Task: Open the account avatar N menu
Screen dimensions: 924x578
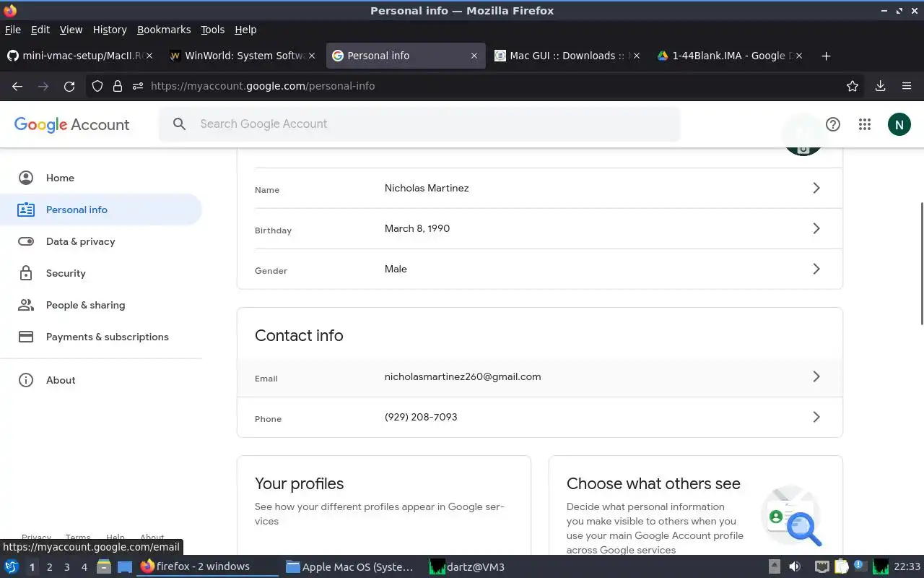Action: click(899, 124)
